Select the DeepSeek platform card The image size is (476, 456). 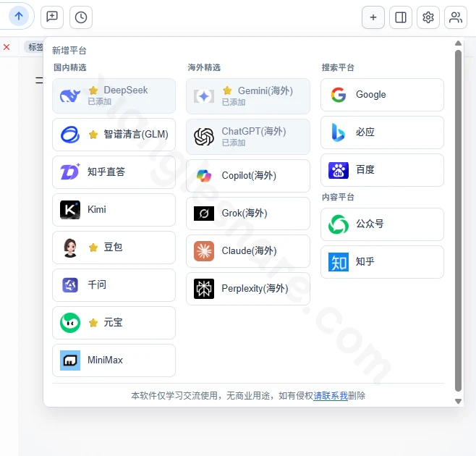114,96
